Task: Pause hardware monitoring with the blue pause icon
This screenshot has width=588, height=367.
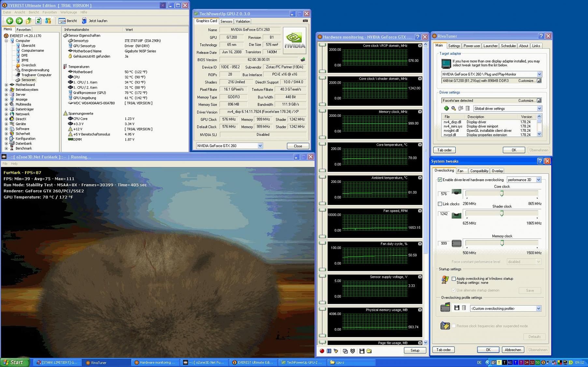Action: 329,351
